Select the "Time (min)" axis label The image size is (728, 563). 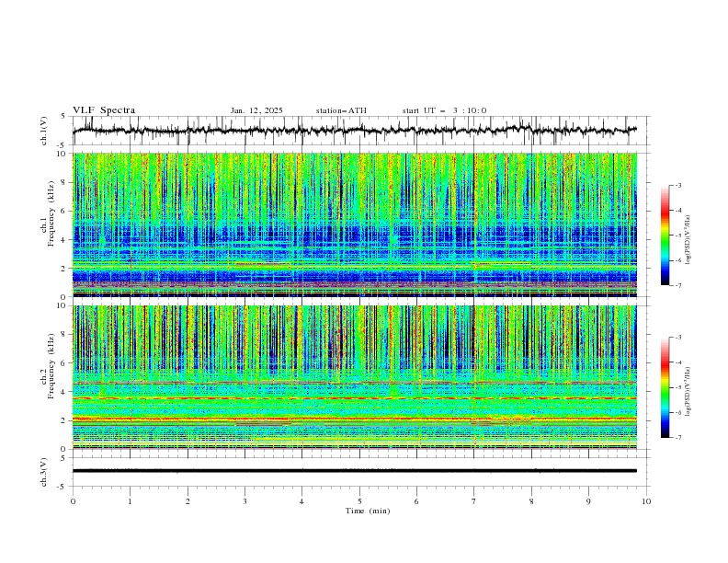[x=368, y=511]
